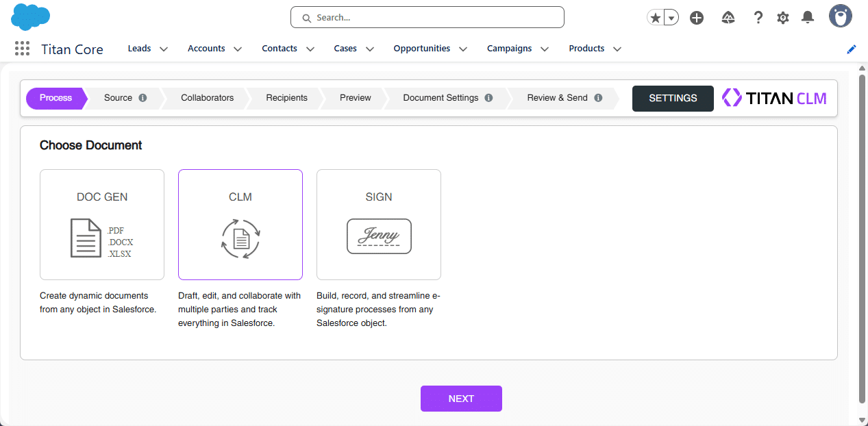
Task: Open the Salesforce App Launcher grid
Action: click(x=21, y=49)
